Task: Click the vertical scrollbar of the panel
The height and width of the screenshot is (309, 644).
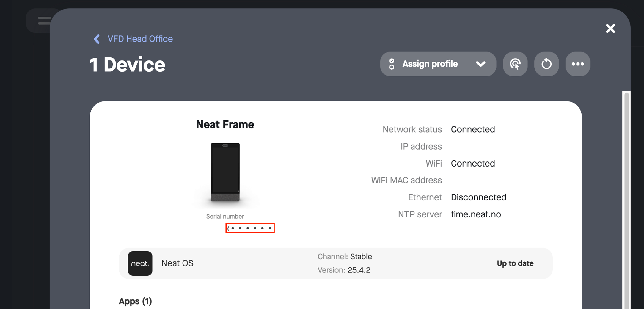Action: click(627, 200)
